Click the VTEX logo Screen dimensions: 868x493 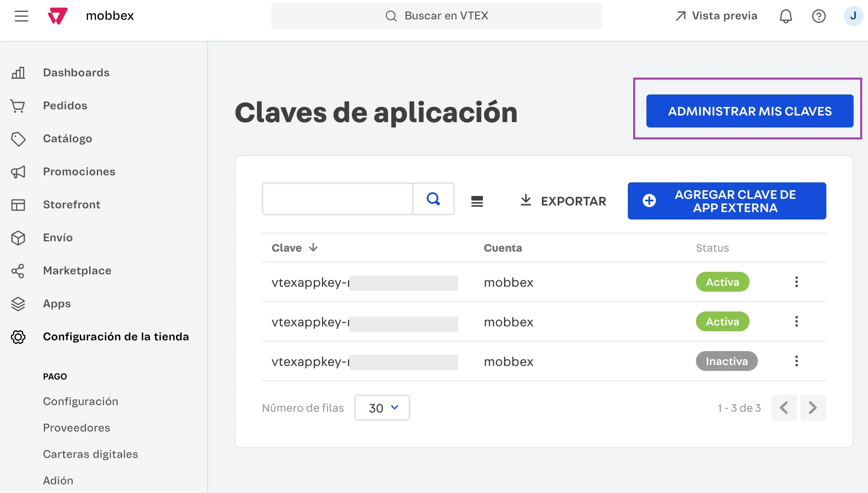(57, 16)
